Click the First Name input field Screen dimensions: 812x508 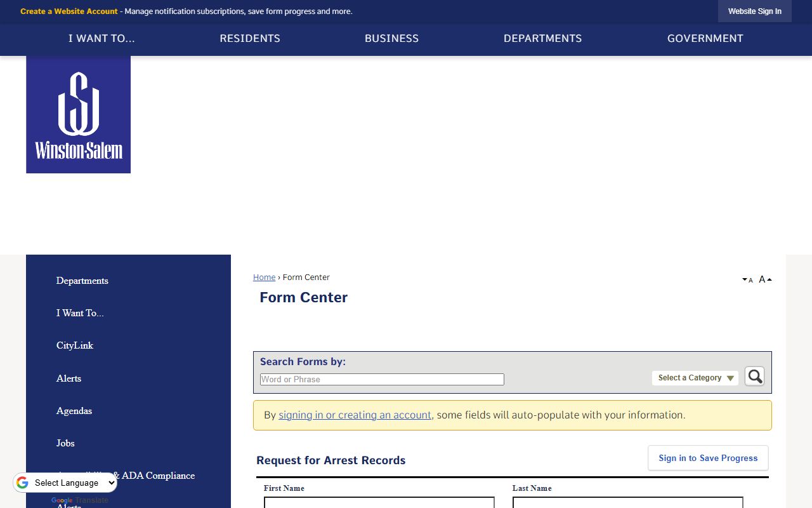point(379,503)
